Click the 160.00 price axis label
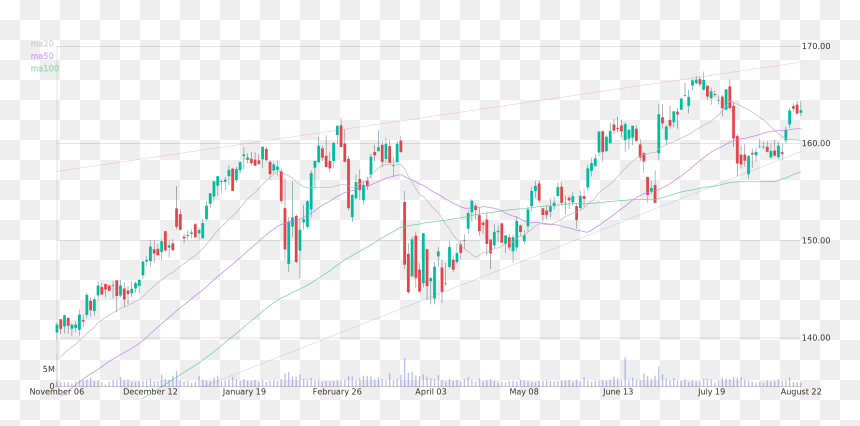Image resolution: width=860 pixels, height=426 pixels. click(816, 143)
